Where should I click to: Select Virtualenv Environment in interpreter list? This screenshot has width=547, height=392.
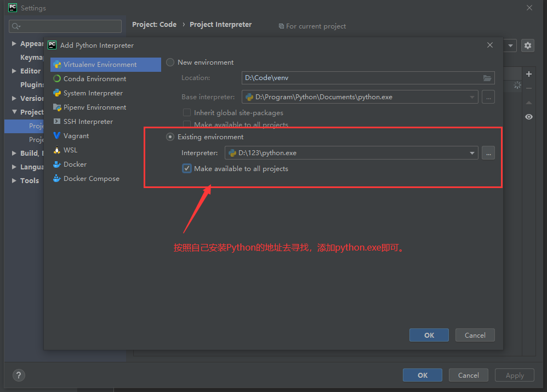pos(106,65)
